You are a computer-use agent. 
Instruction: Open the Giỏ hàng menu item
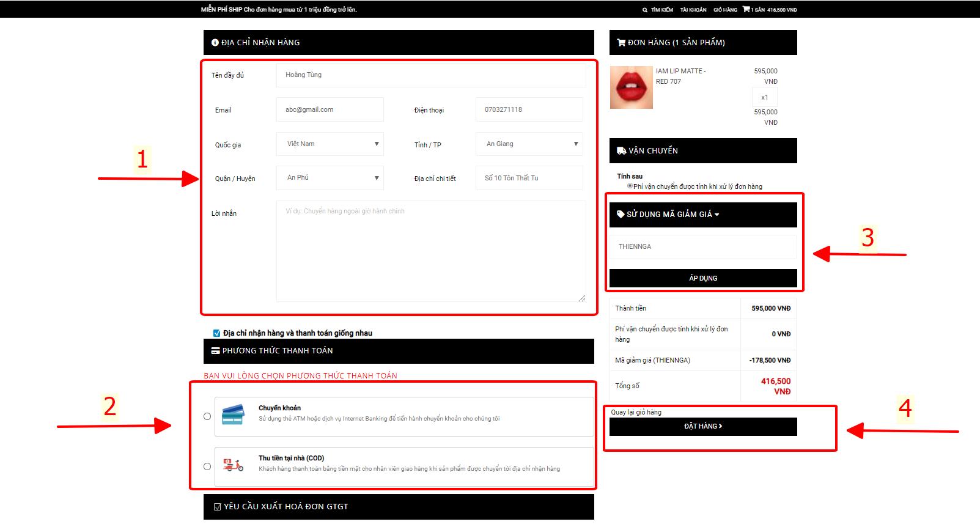tap(725, 10)
